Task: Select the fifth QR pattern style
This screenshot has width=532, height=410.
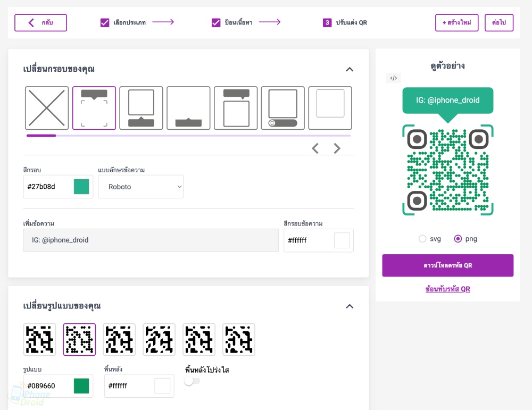Action: (199, 339)
